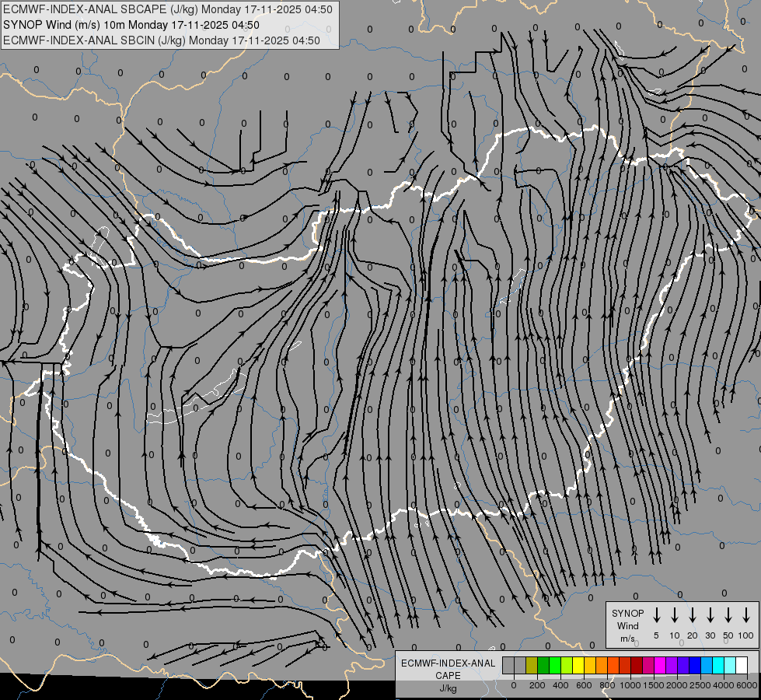Click 'ECMWF-INDEX-ANAL' label in CAPE legend
The height and width of the screenshot is (700, 761).
pyautogui.click(x=448, y=663)
